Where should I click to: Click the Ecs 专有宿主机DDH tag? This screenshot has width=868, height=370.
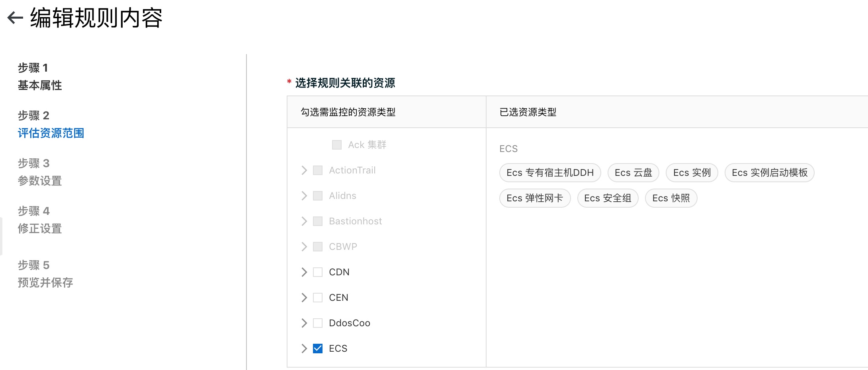pyautogui.click(x=550, y=173)
